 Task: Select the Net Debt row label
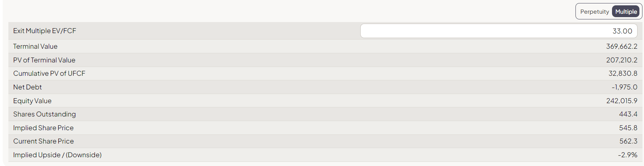click(27, 87)
